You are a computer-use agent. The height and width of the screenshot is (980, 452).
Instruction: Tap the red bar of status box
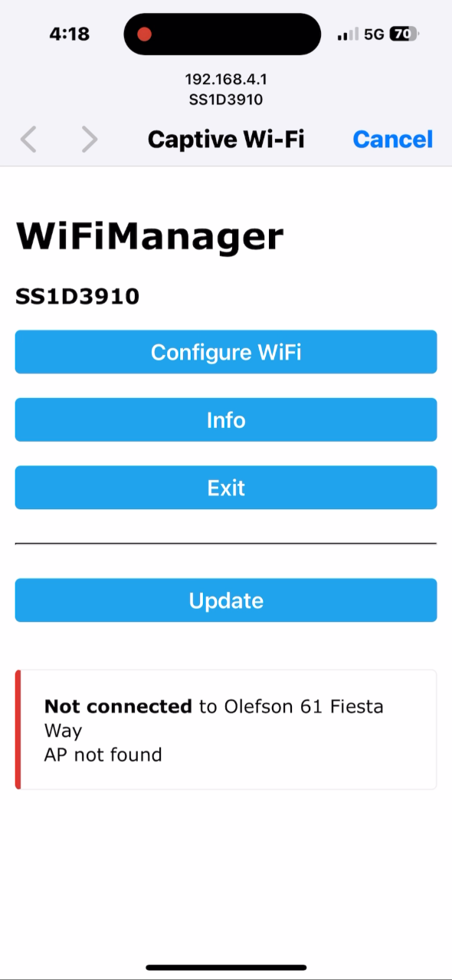18,729
